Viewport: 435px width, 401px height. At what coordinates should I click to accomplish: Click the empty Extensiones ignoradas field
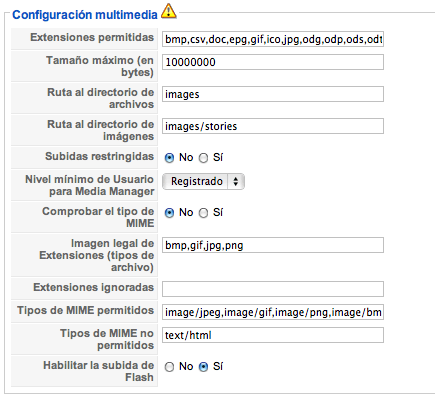pos(273,289)
